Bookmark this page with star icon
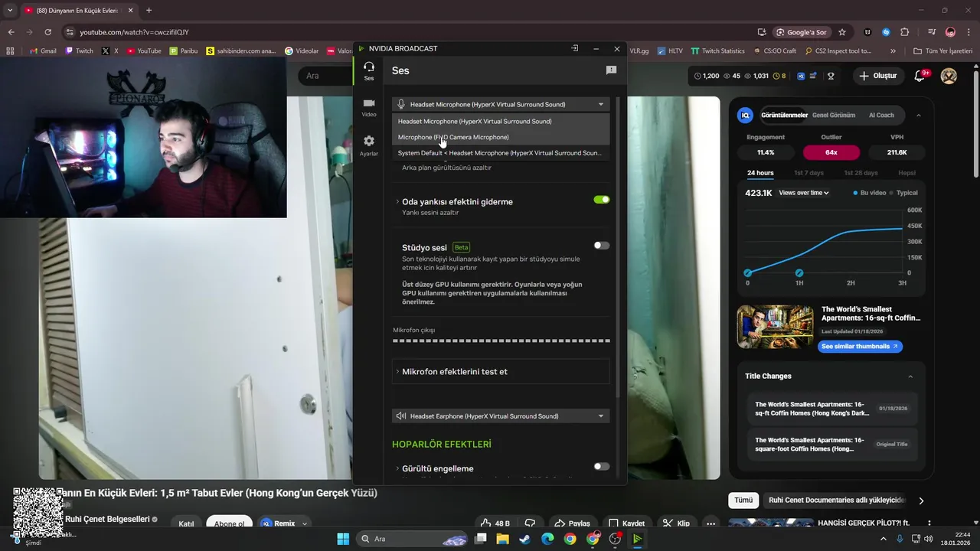This screenshot has width=980, height=551. coord(842,32)
